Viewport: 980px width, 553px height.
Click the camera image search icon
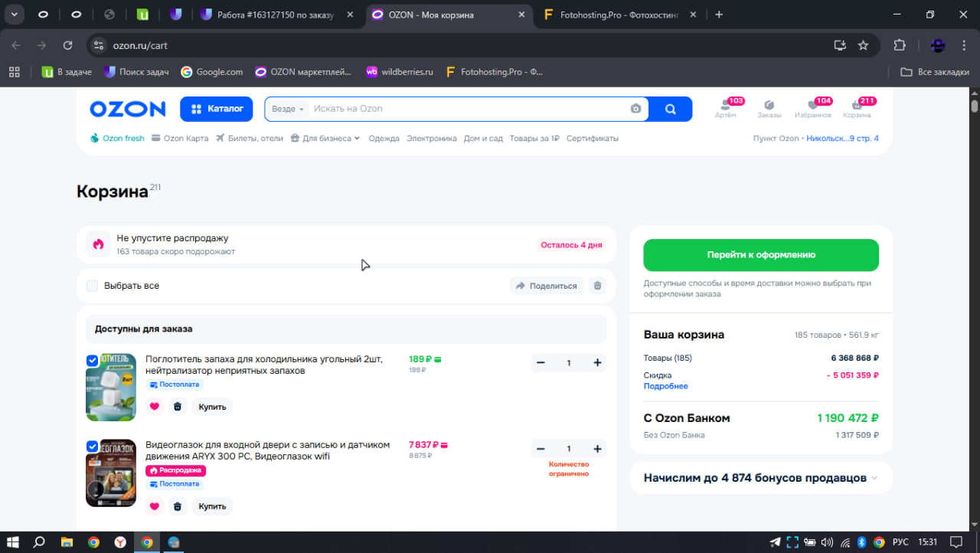tap(635, 109)
